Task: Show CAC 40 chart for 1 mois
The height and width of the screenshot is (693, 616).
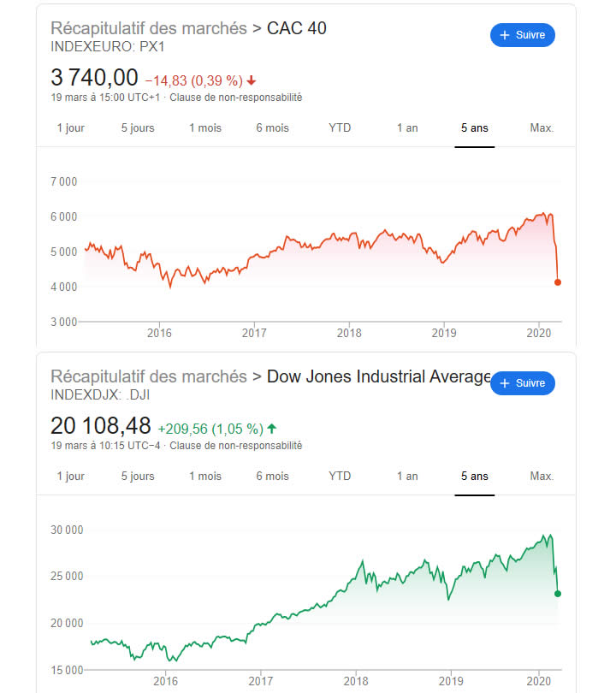Action: point(205,128)
